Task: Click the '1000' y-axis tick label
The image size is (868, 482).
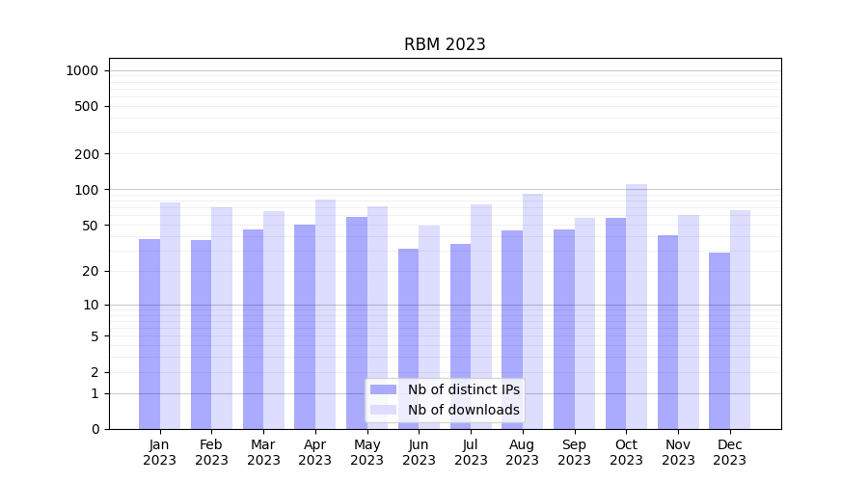Action: click(x=82, y=70)
